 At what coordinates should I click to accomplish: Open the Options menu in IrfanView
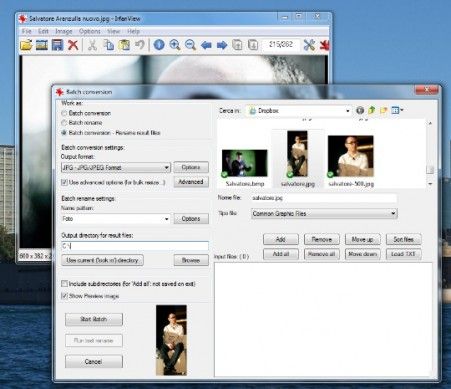pyautogui.click(x=90, y=31)
